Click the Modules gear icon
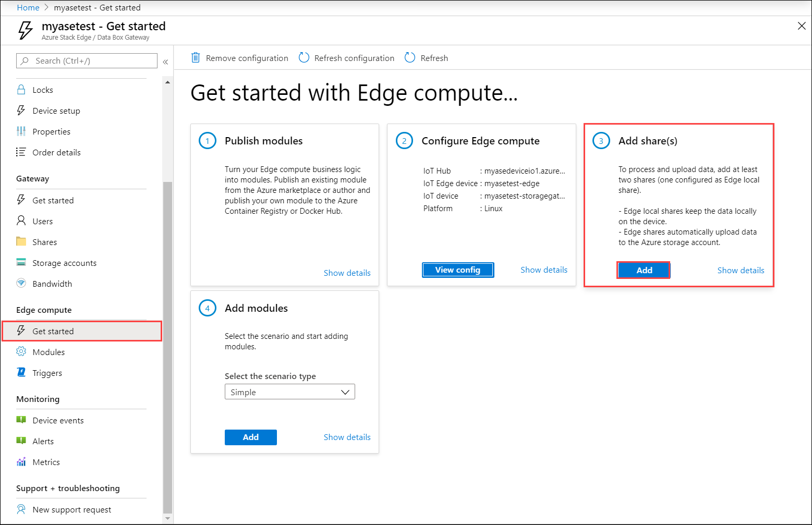This screenshot has height=525, width=812. click(21, 352)
